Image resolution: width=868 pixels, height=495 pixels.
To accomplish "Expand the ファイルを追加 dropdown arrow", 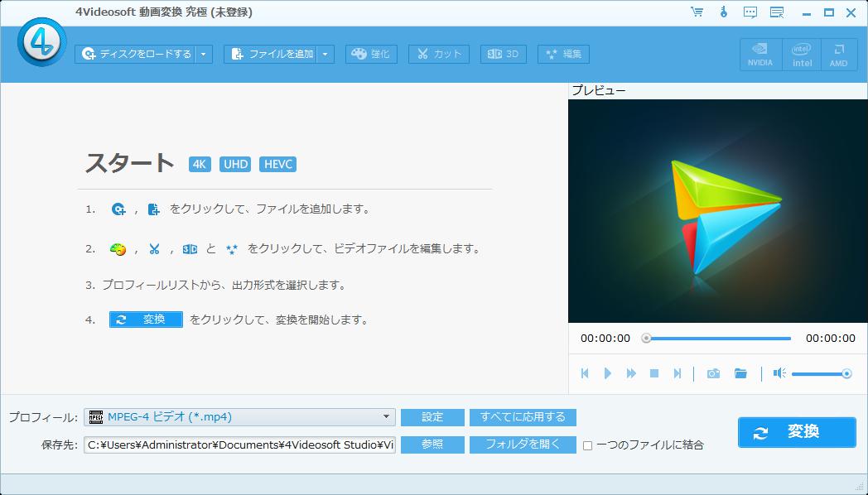I will (325, 54).
